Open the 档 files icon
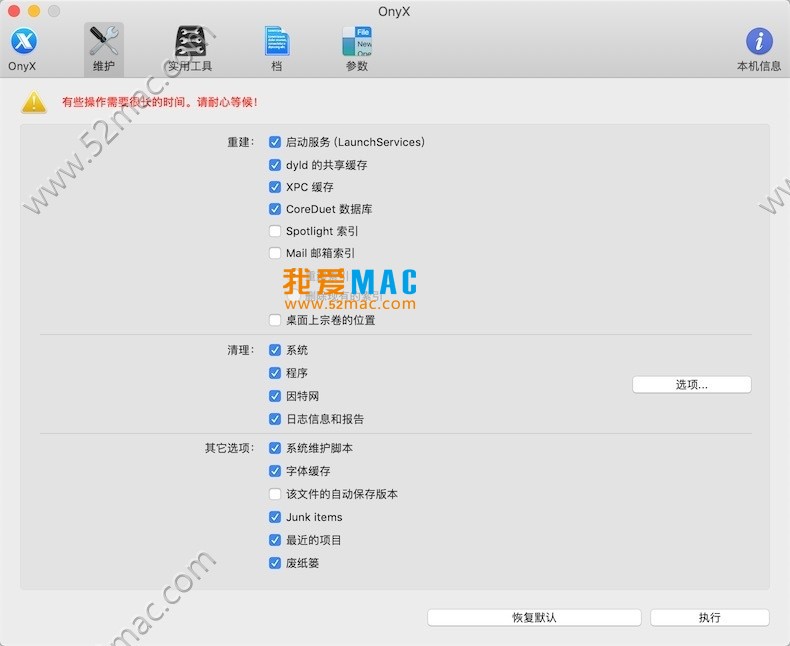 click(x=277, y=49)
